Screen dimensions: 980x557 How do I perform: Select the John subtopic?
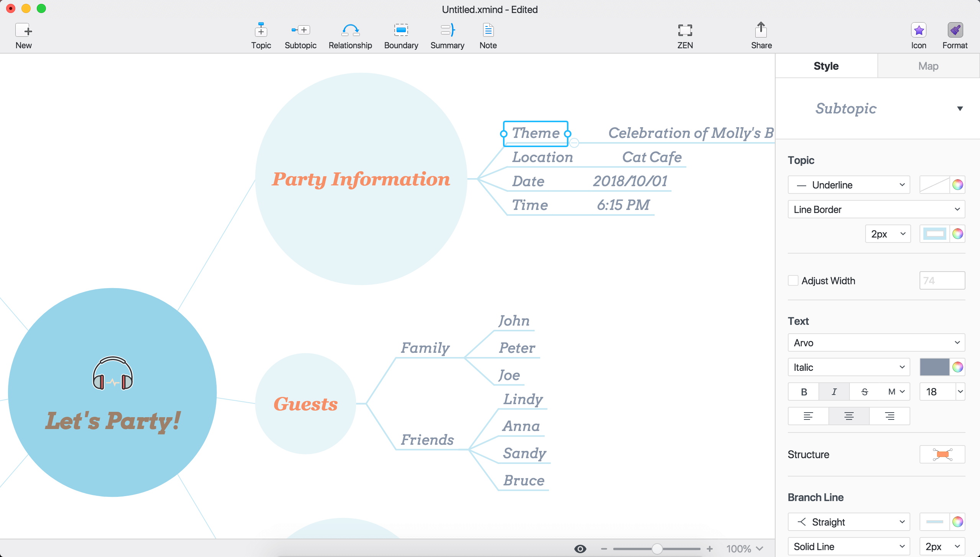click(x=514, y=321)
